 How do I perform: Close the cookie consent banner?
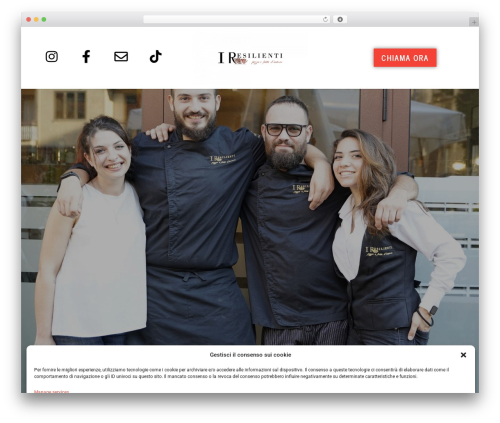coord(463,355)
